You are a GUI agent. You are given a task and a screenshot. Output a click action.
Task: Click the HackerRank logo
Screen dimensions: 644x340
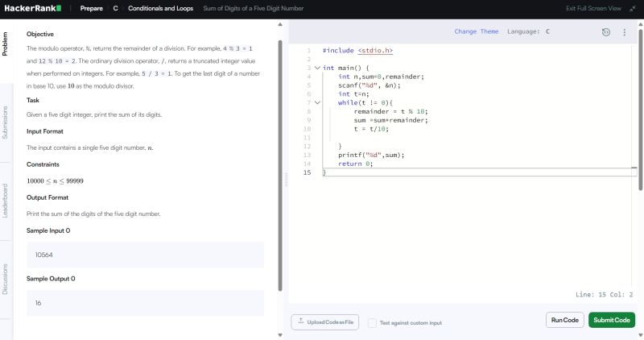click(x=33, y=8)
